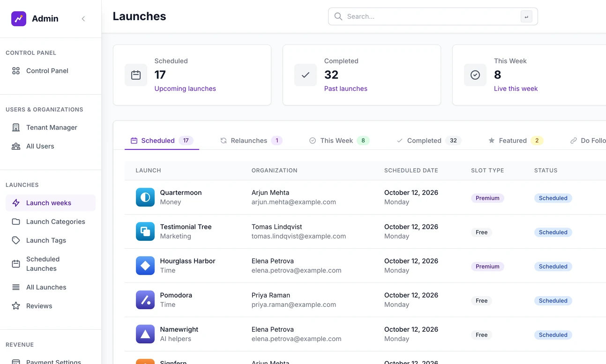
Task: Switch to the Scheduled tab
Action: pos(162,141)
